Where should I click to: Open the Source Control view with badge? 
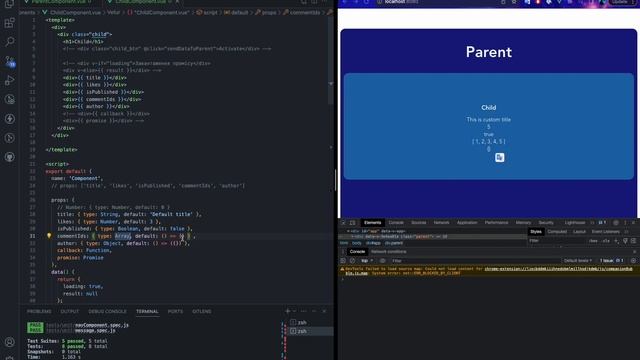(10, 62)
